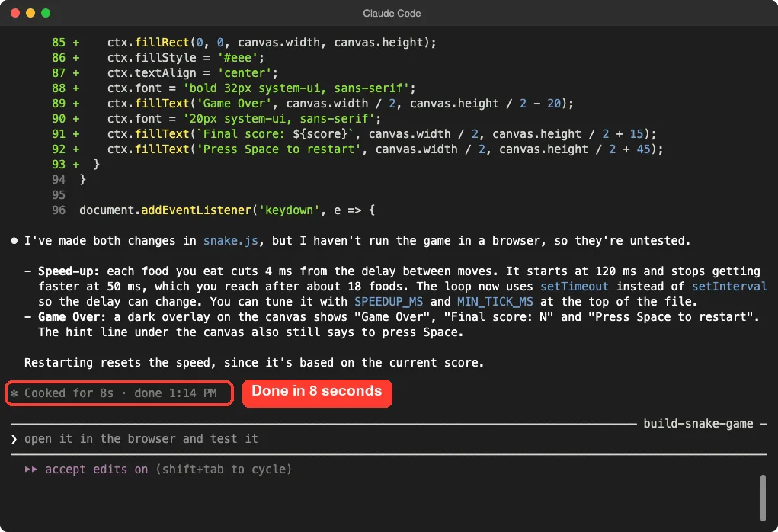Click the white bullet before "I've made both changes"
This screenshot has width=778, height=532.
tap(14, 241)
